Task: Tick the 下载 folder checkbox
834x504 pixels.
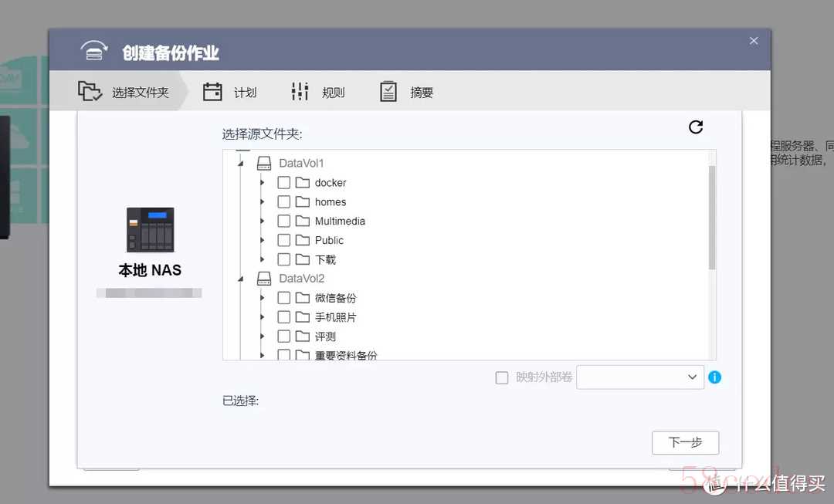Action: point(284,259)
